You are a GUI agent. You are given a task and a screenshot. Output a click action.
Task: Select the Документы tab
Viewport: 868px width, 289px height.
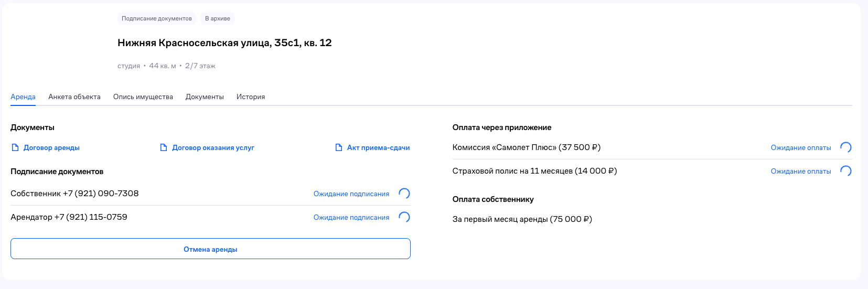click(x=205, y=97)
